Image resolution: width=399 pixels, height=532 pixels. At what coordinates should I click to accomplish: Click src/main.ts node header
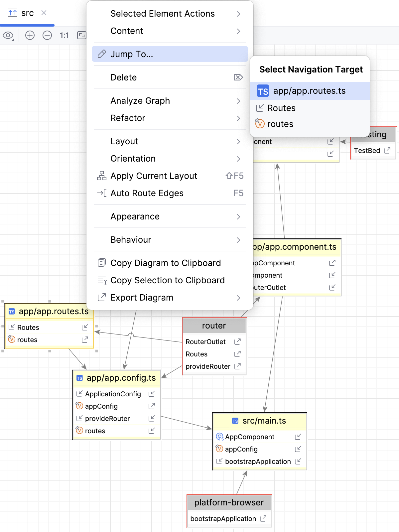(260, 421)
